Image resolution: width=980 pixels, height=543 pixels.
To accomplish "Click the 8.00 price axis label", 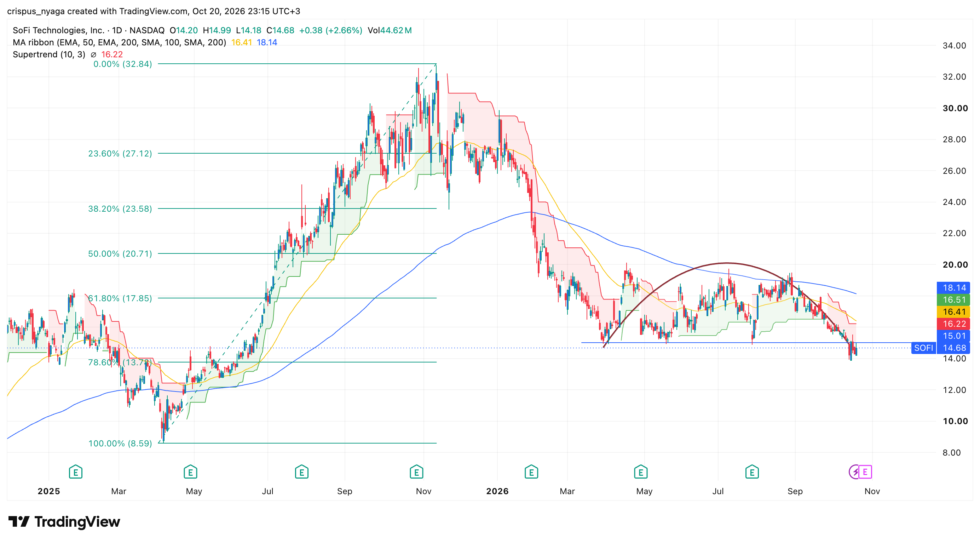I will click(951, 452).
